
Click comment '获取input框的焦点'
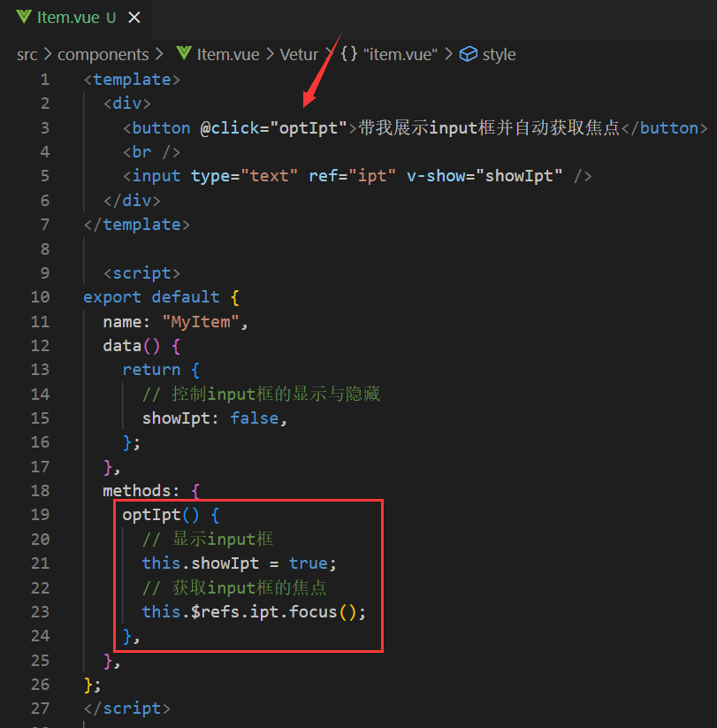tap(249, 587)
